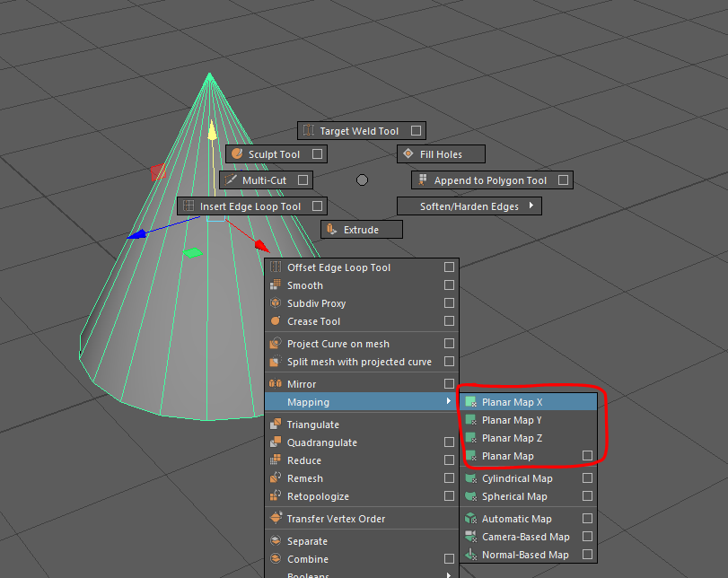
Task: Click the blue Z-axis move arrow
Action: tap(137, 234)
